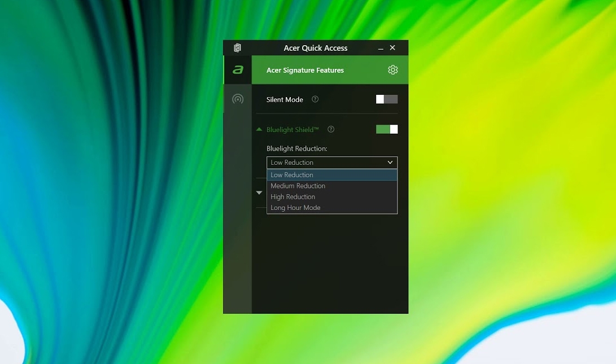The image size is (616, 364).
Task: Close the Bluelight Reduction combo box
Action: [x=332, y=163]
